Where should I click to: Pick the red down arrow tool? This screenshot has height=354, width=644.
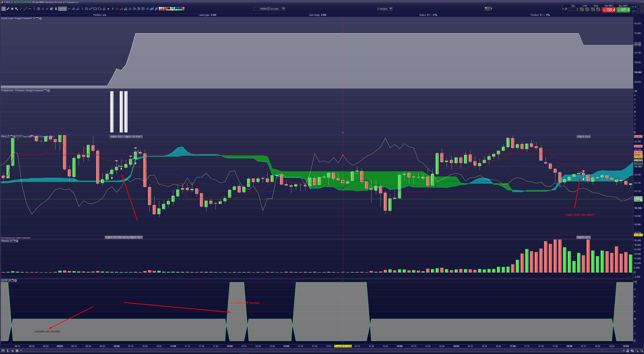tap(117, 9)
